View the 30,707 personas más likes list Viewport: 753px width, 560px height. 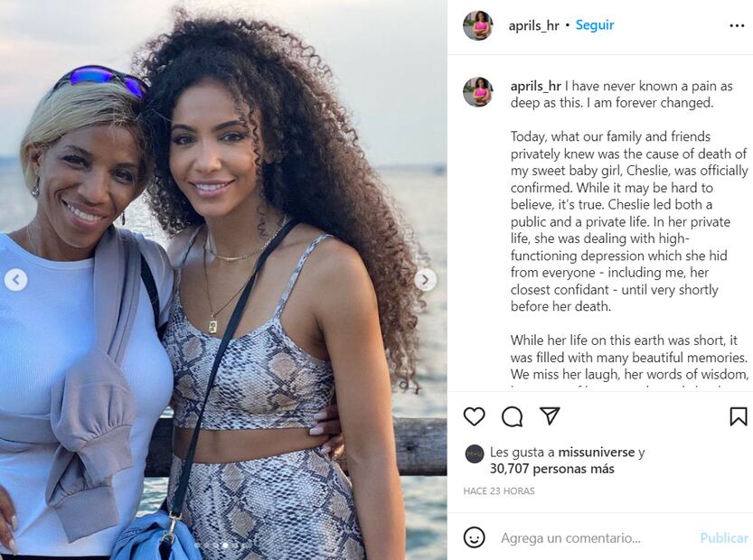pos(551,469)
